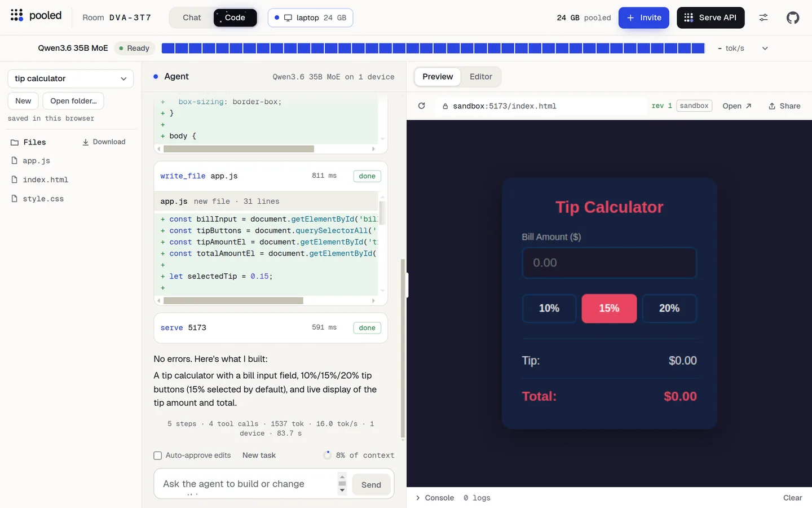Click the scroll-left arrow of app.js code

158,301
